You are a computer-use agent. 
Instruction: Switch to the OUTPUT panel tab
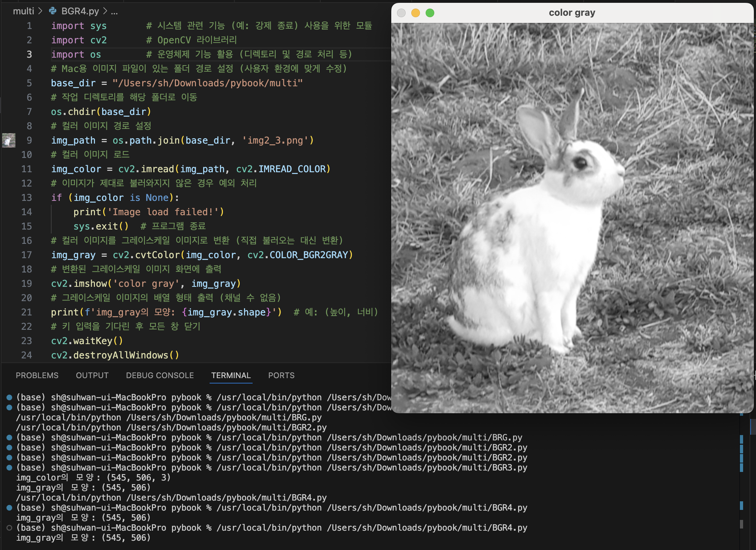coord(92,375)
